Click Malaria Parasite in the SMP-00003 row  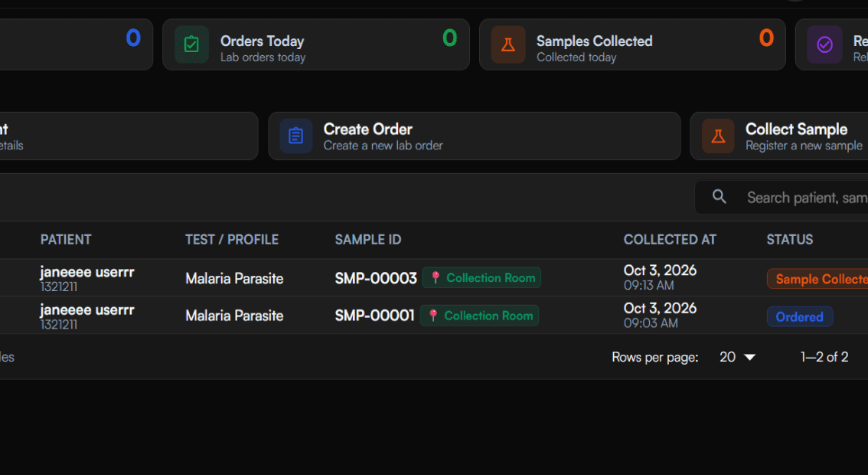234,278
